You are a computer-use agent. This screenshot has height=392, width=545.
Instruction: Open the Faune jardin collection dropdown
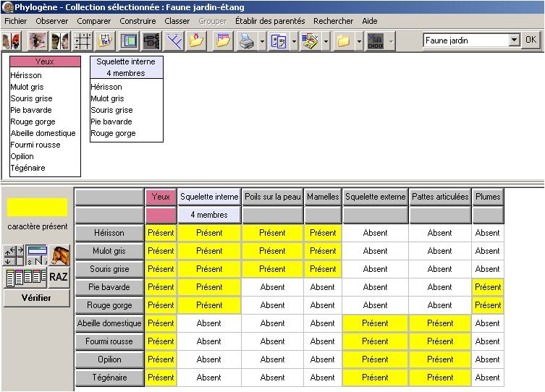coord(514,41)
